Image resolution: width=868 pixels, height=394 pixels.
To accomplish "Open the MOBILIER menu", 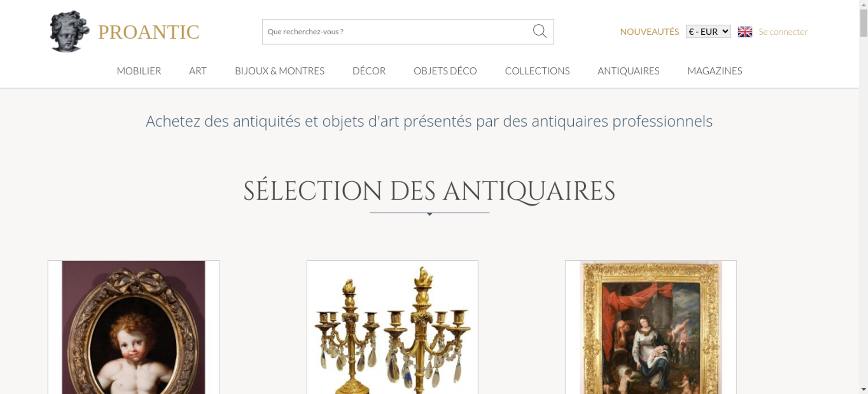I will (x=139, y=71).
